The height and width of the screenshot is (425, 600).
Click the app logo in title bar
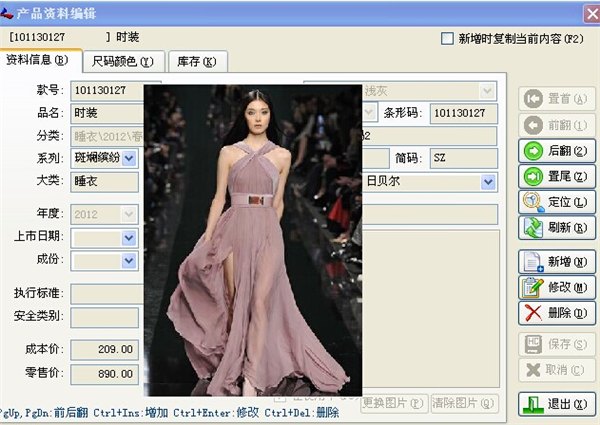7,13
